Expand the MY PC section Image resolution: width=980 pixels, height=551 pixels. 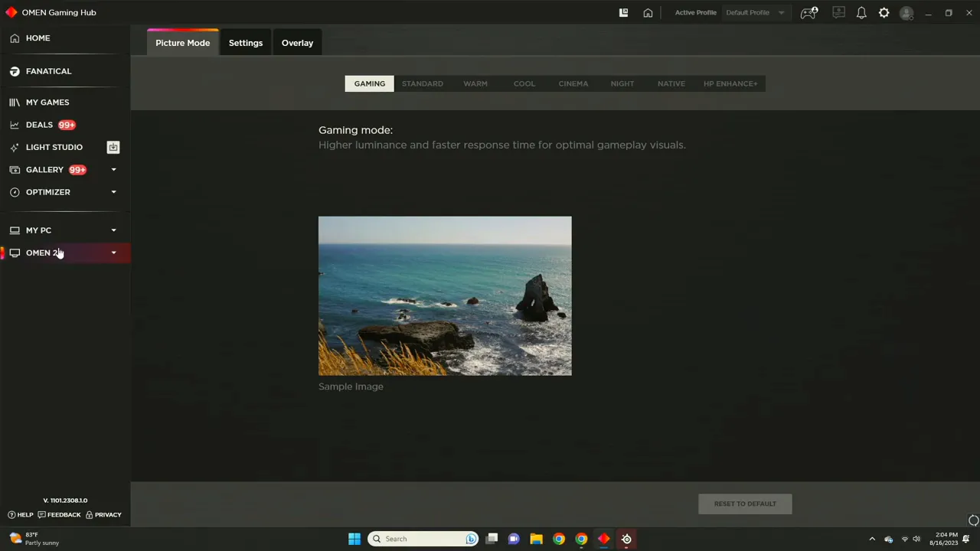coord(113,230)
